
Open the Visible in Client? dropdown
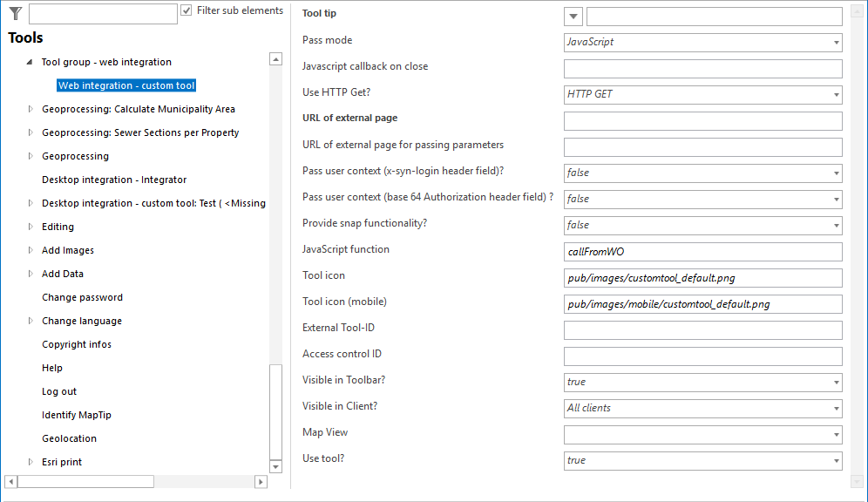(x=837, y=408)
